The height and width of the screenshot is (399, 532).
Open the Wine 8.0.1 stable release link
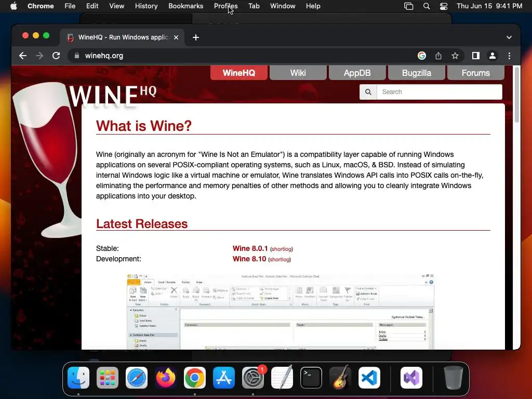[x=250, y=248]
